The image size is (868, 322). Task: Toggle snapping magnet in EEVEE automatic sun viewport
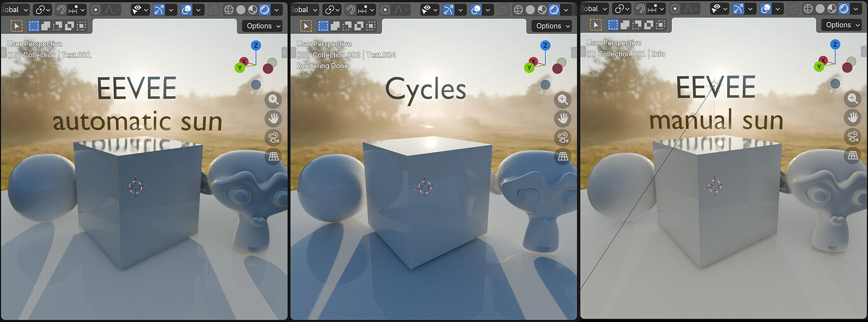click(61, 9)
